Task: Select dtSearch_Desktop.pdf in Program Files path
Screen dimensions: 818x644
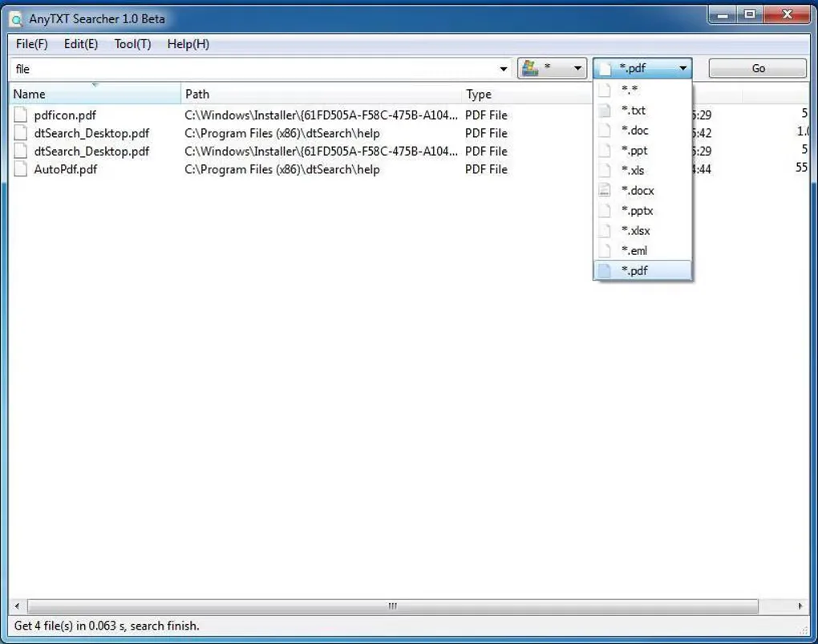Action: [x=91, y=133]
